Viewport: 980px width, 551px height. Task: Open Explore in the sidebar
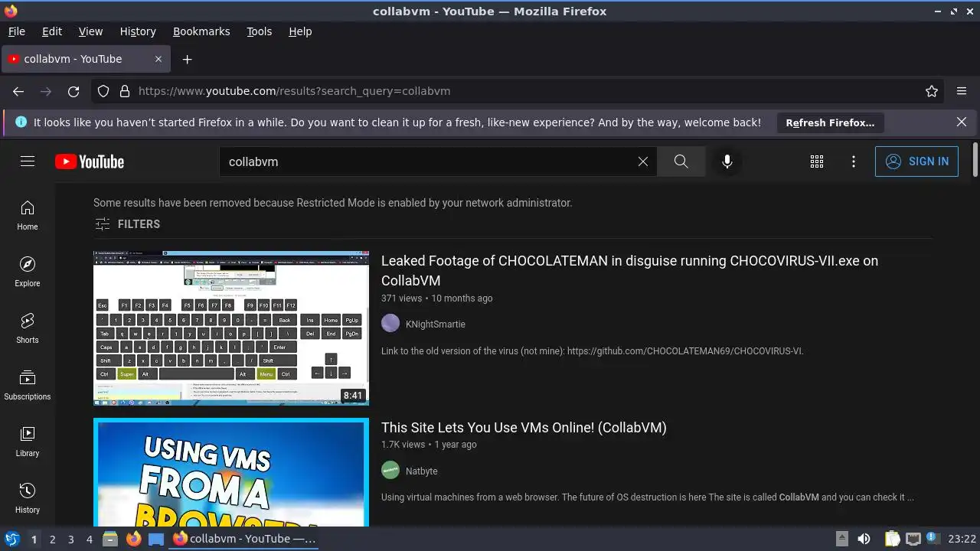click(28, 272)
